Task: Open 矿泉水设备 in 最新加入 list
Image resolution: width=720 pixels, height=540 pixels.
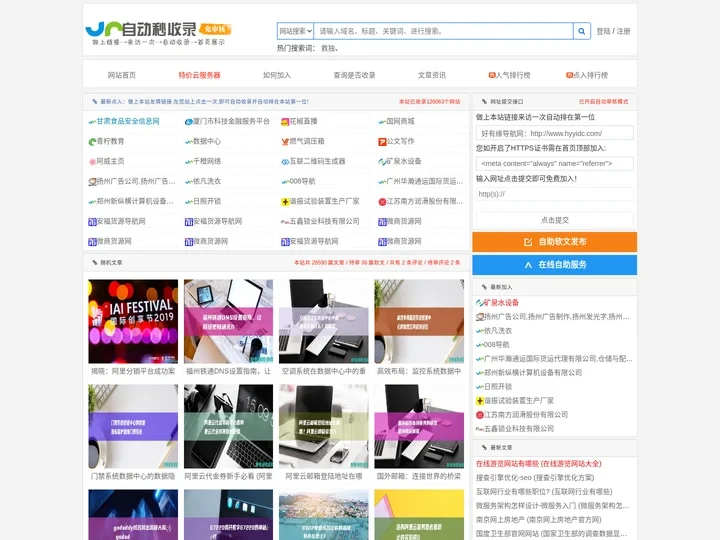Action: point(501,303)
